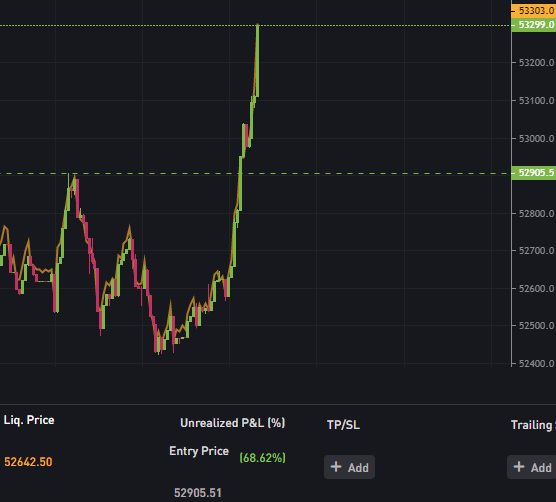Click the 52600.0 price axis label

pos(536,289)
